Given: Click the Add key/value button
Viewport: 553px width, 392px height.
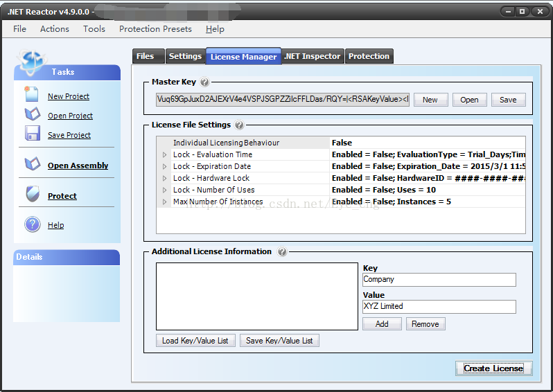Looking at the screenshot, I should click(x=382, y=324).
